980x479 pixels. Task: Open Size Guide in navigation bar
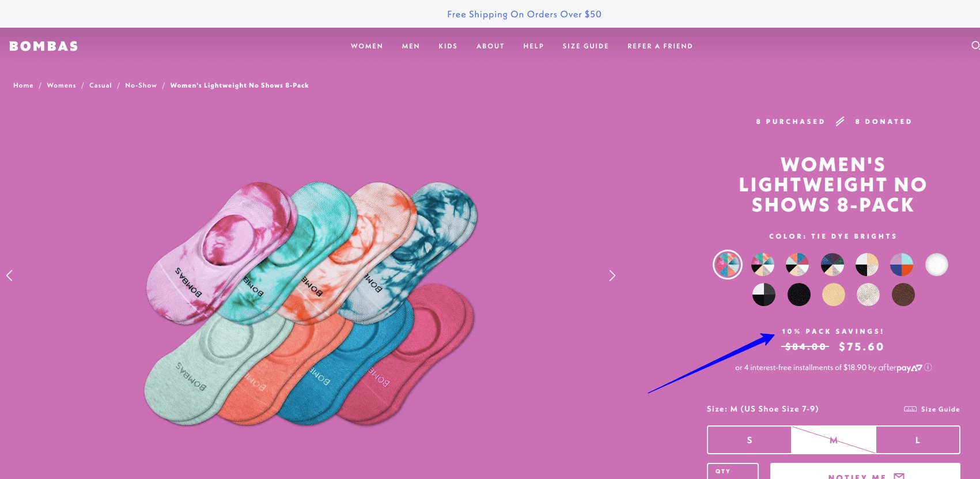(585, 46)
